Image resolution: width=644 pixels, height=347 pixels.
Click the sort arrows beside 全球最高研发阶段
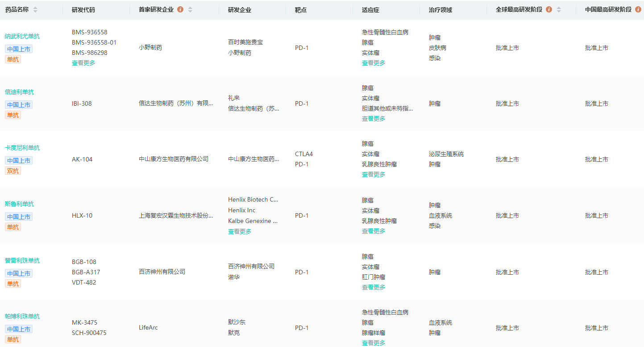click(559, 9)
